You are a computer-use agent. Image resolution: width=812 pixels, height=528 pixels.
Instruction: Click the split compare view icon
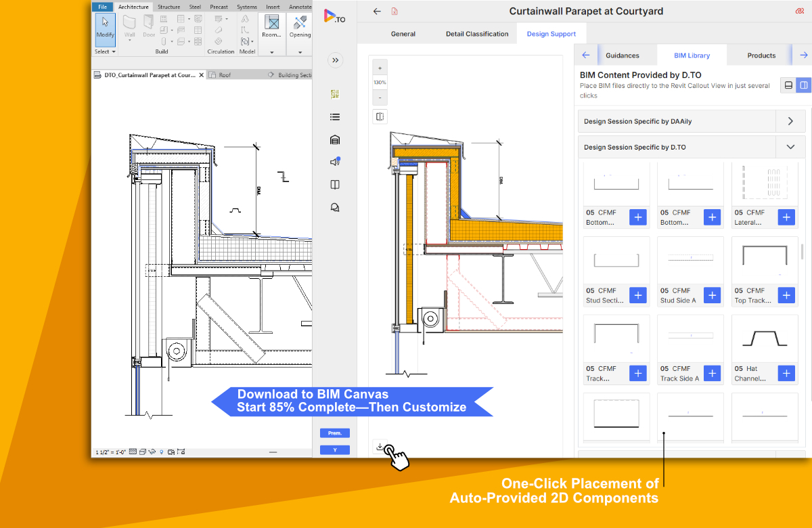[380, 116]
